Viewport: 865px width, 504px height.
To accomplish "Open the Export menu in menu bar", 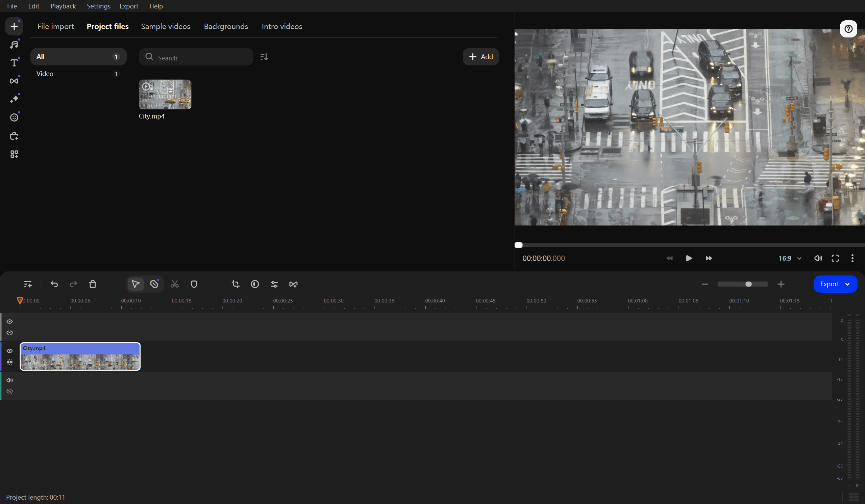I will [x=129, y=6].
